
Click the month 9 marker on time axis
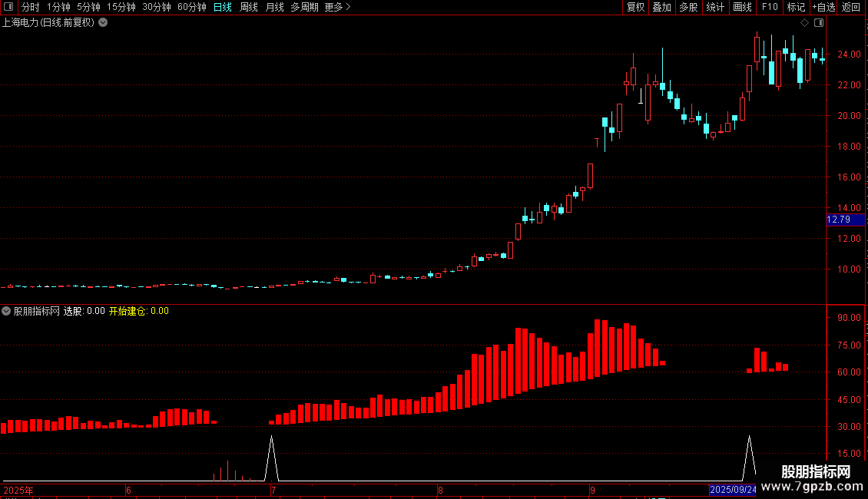pyautogui.click(x=592, y=490)
